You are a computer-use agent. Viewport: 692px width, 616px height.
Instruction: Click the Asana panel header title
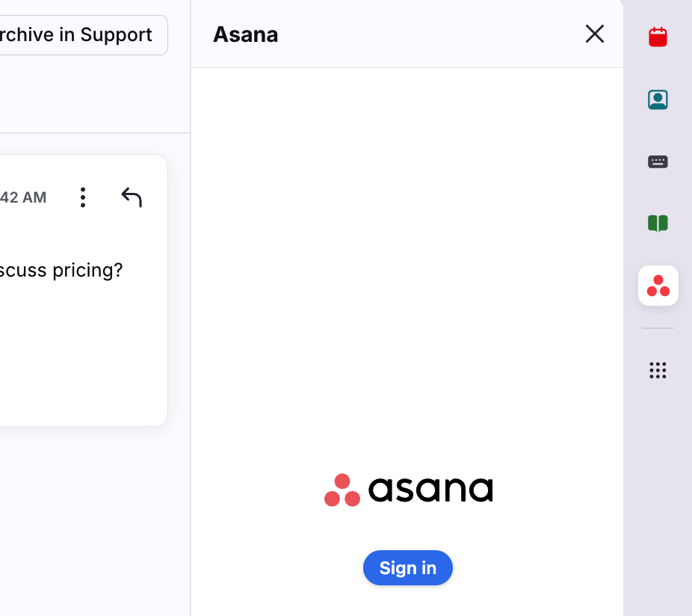(x=245, y=34)
